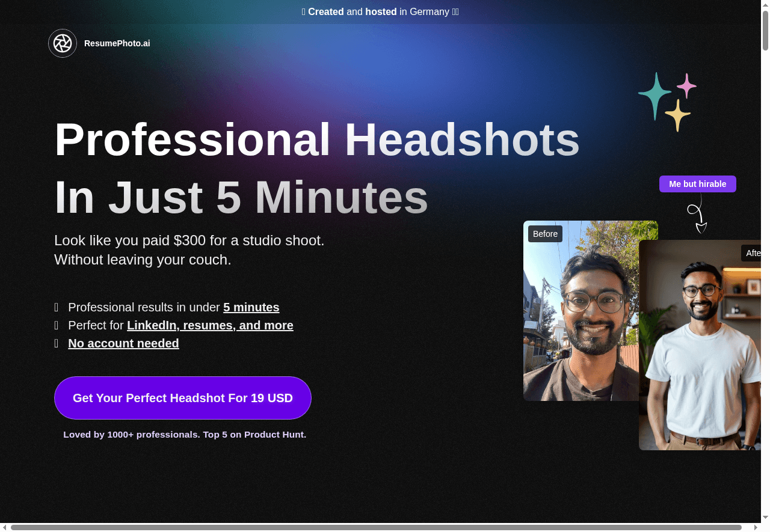The image size is (770, 532).
Task: Click the ResumePhoto.ai brand name text
Action: click(x=117, y=43)
